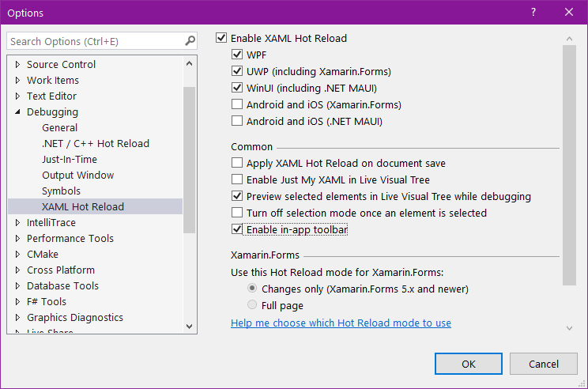Open Symbols settings page

point(61,191)
